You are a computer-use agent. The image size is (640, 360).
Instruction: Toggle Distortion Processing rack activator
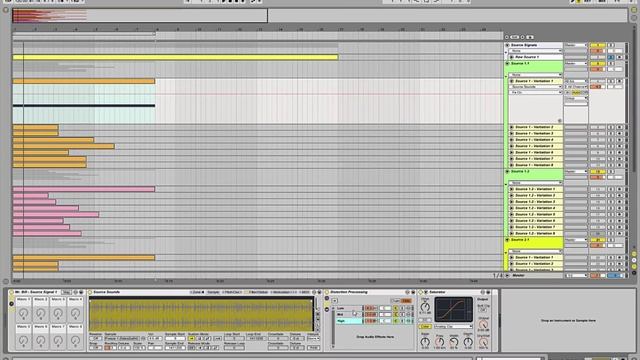pos(327,292)
